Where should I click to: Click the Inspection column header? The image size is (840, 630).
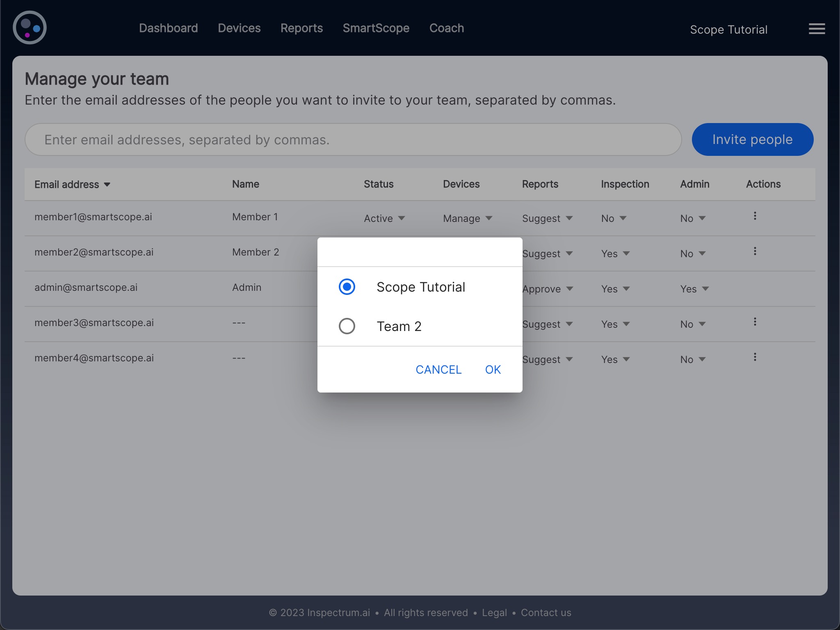pyautogui.click(x=625, y=184)
